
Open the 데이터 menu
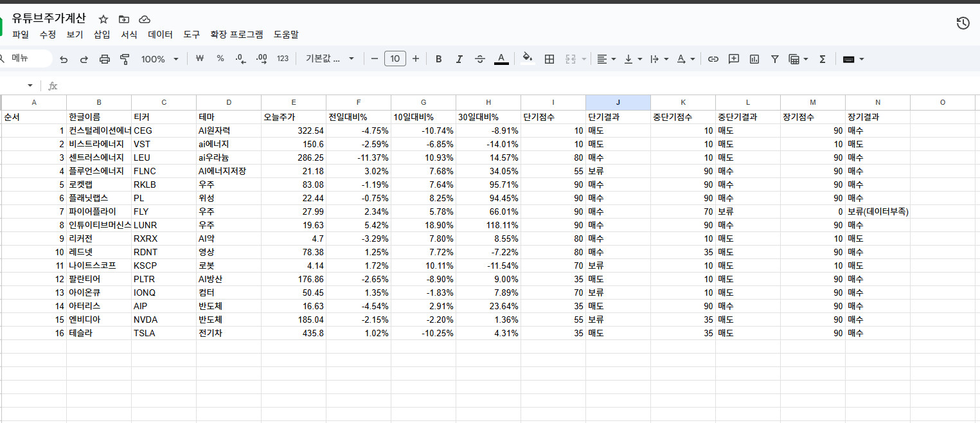click(160, 35)
